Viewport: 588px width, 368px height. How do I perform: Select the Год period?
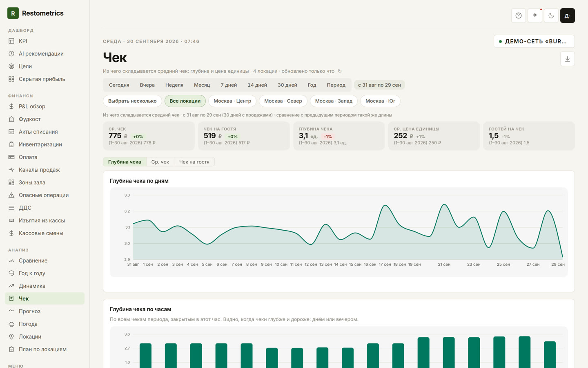coord(312,85)
